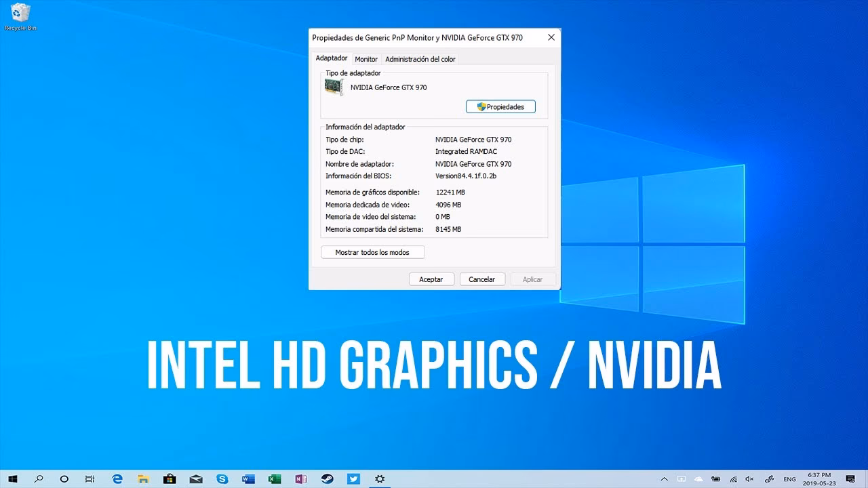Dismiss dialog with Cancelar button
This screenshot has height=488, width=868.
(x=482, y=279)
